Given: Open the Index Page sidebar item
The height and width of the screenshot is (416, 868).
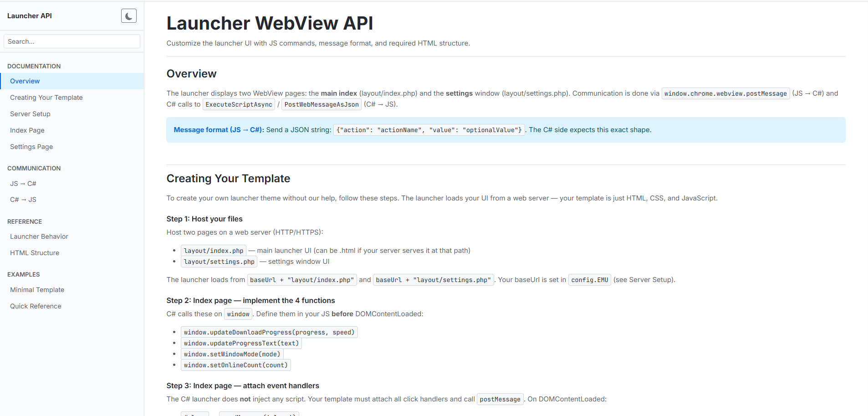Looking at the screenshot, I should click(x=27, y=130).
